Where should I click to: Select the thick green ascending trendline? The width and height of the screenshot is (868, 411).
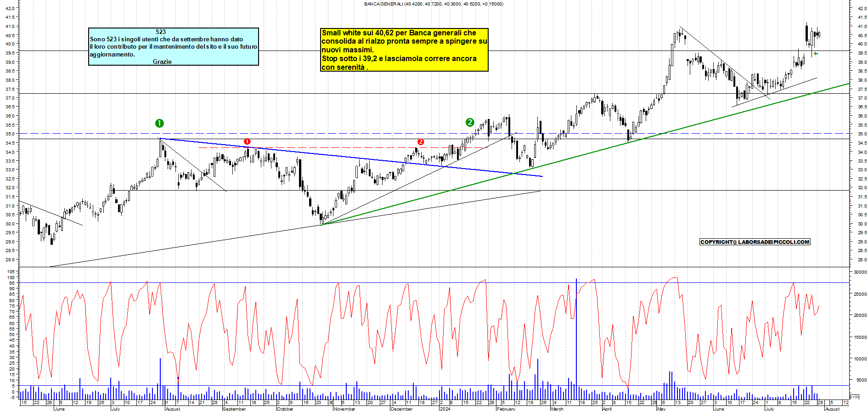(585, 154)
